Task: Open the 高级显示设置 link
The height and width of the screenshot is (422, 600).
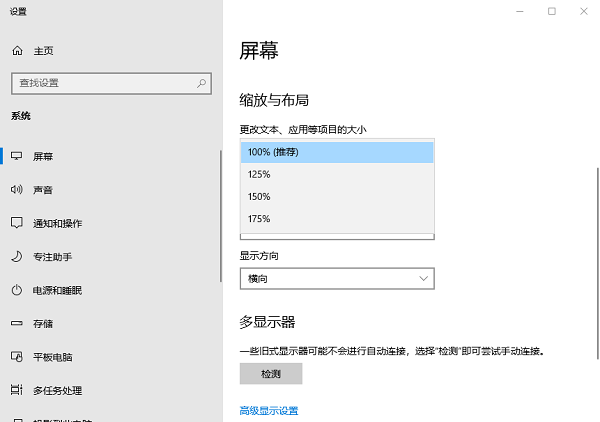Action: (x=268, y=411)
